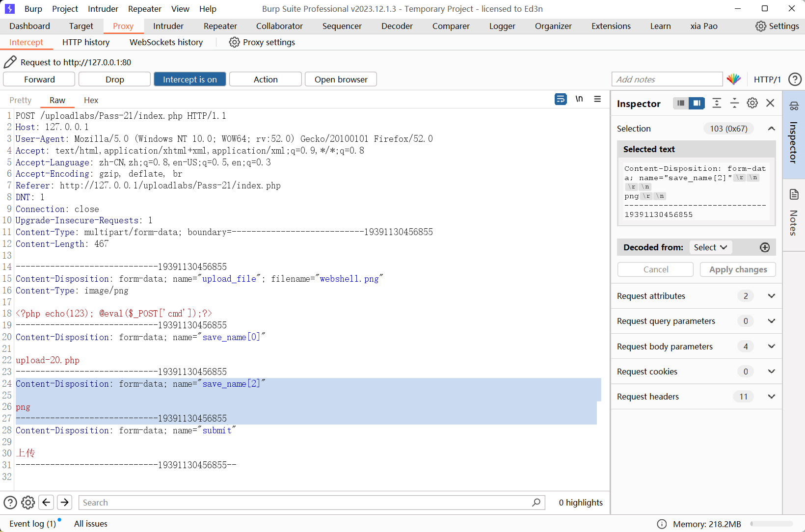Click the Burp Suite logo icon
805x532 pixels.
click(x=9, y=9)
